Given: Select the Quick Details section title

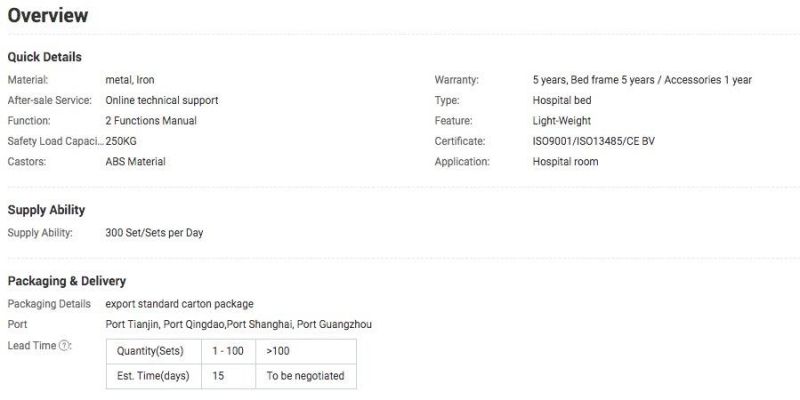Looking at the screenshot, I should [x=44, y=57].
